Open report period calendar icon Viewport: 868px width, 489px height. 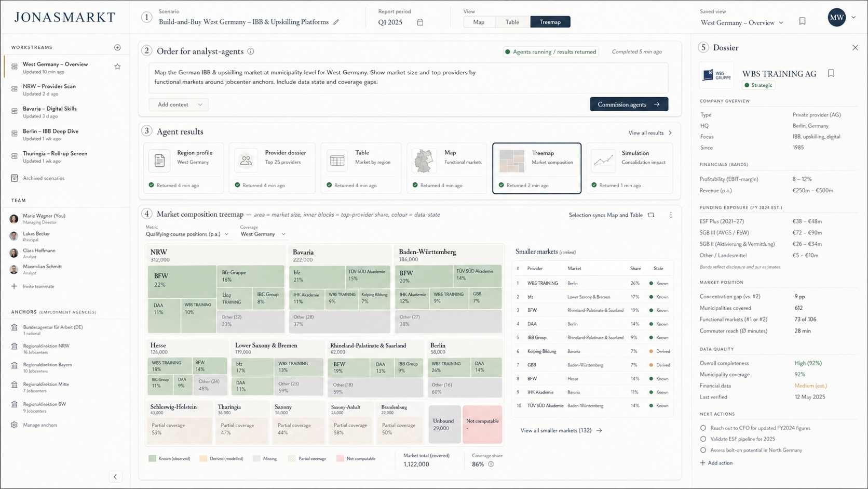pyautogui.click(x=420, y=22)
